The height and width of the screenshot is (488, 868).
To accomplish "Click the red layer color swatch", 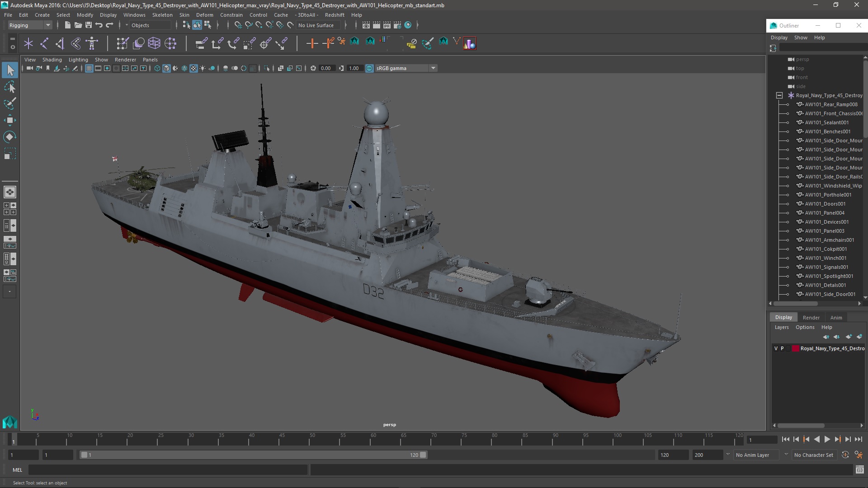I will point(795,348).
